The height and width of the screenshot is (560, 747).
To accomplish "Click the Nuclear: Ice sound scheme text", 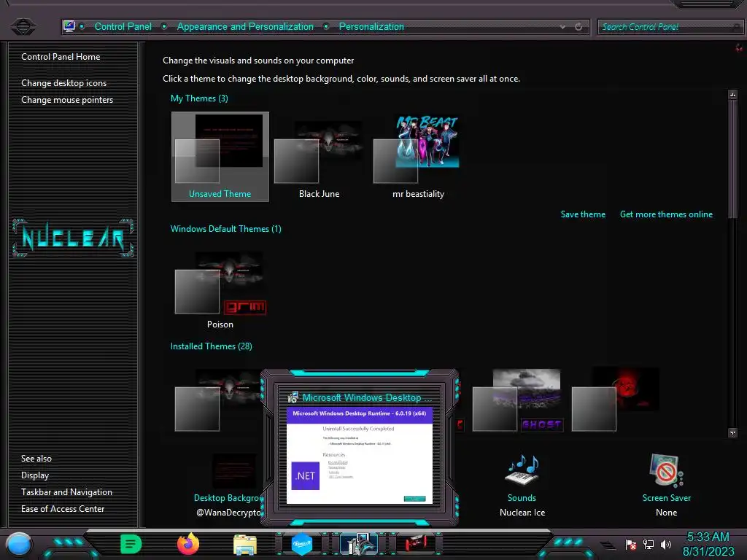I will tap(522, 513).
